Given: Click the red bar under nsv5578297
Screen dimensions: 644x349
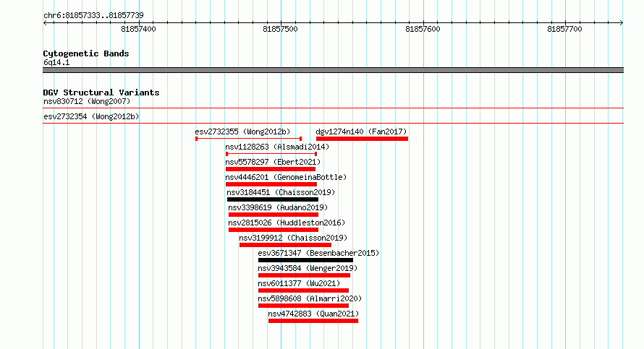Looking at the screenshot, I should tap(271, 169).
